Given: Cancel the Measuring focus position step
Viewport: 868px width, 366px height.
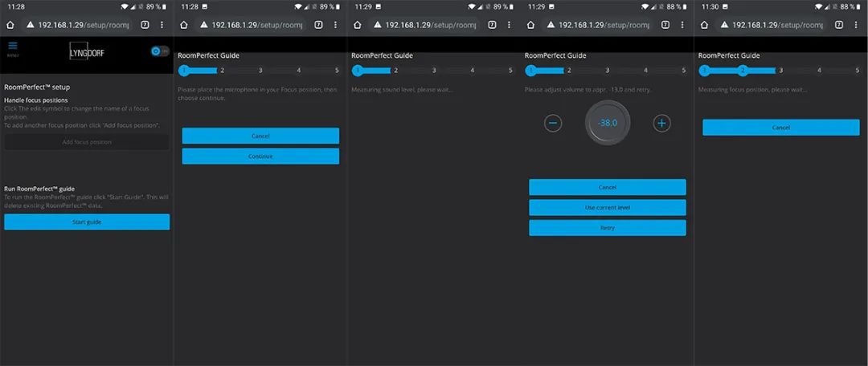Looking at the screenshot, I should (780, 128).
